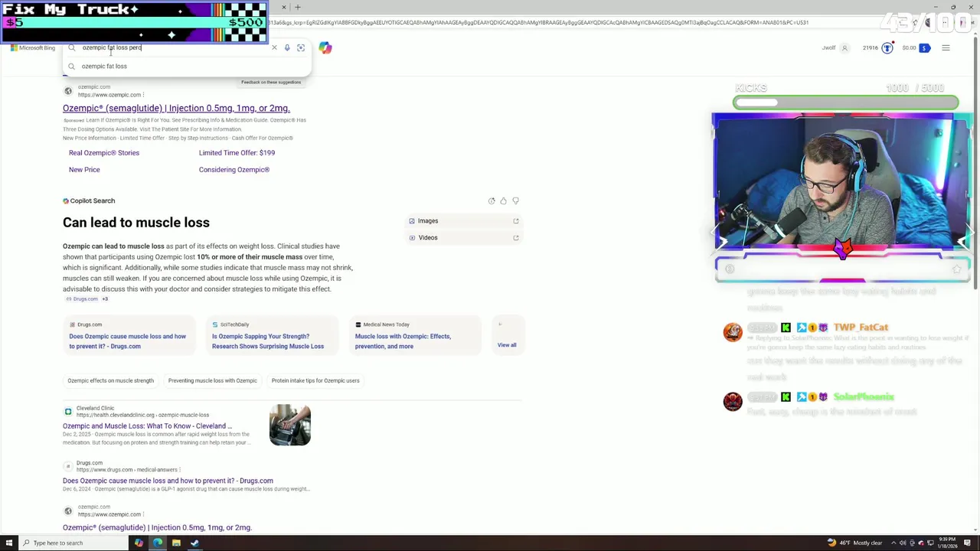The width and height of the screenshot is (980, 551).
Task: Give thumbs down to the Copilot answer
Action: (x=515, y=201)
